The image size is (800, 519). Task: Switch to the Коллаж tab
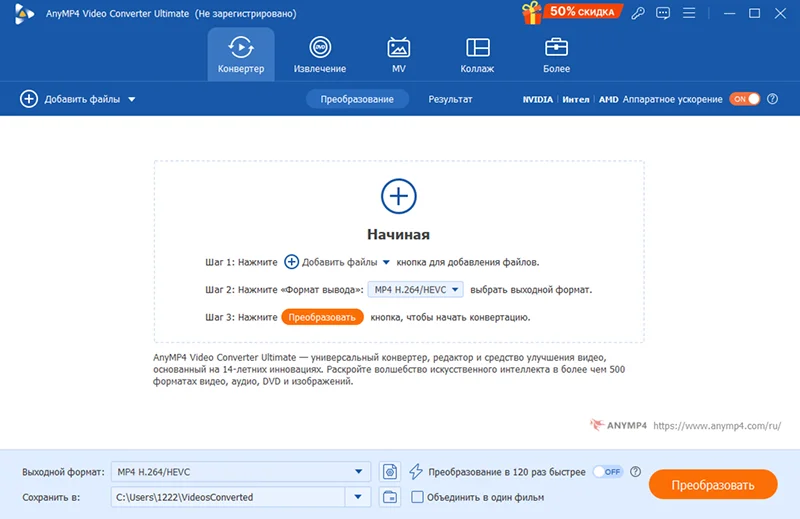(477, 55)
